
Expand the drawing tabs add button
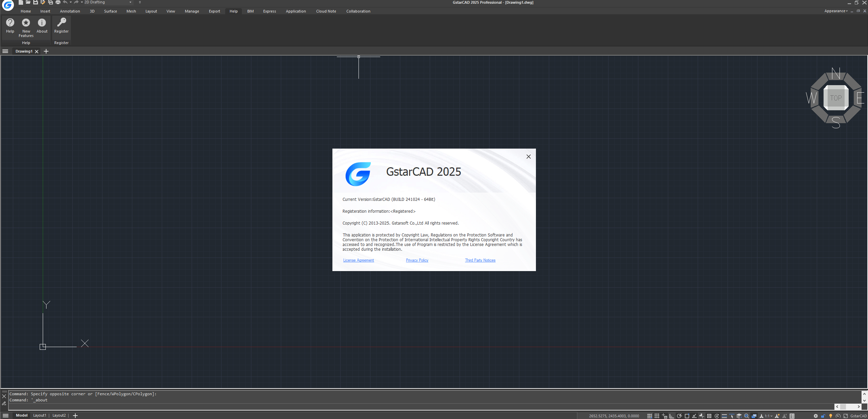coord(46,50)
